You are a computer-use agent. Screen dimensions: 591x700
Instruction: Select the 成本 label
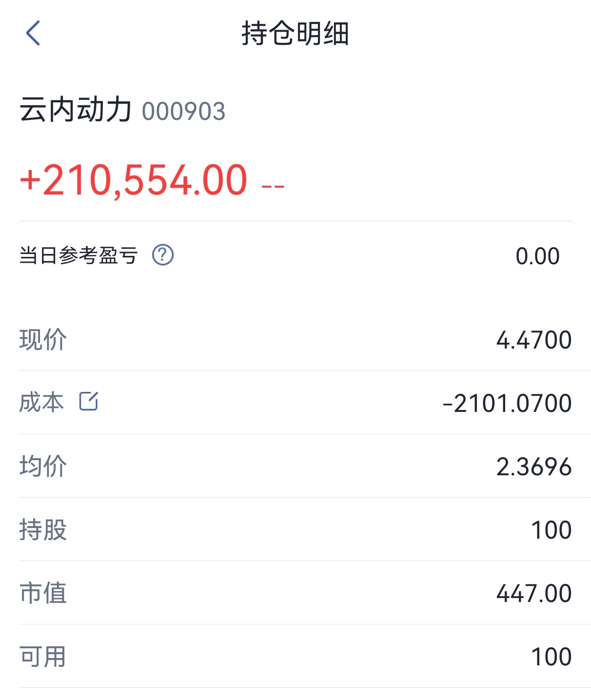pos(41,403)
